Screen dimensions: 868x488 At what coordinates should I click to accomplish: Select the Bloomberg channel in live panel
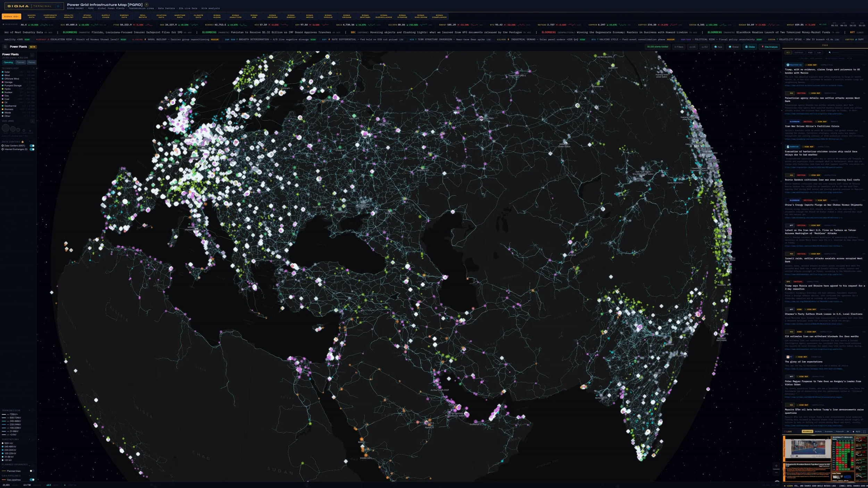pos(808,431)
